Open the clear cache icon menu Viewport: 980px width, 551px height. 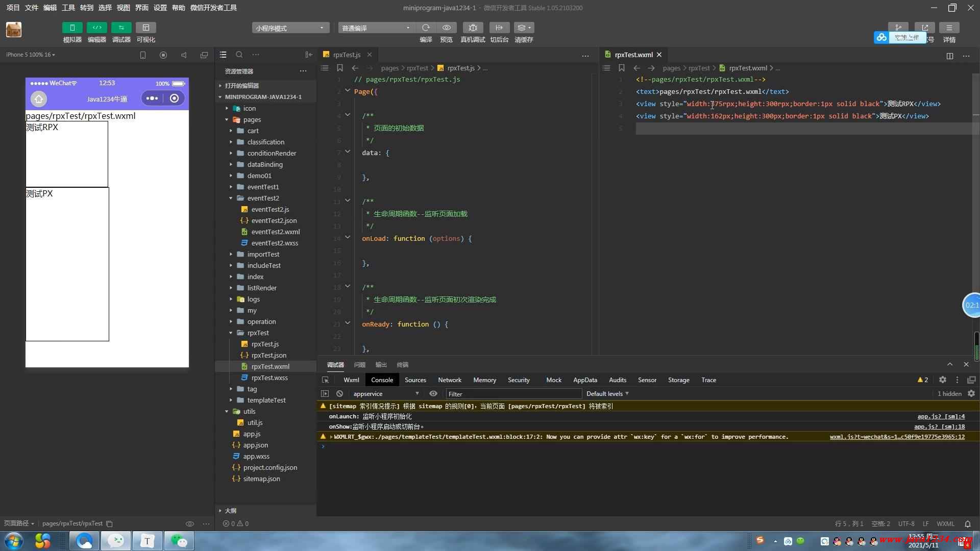[524, 28]
